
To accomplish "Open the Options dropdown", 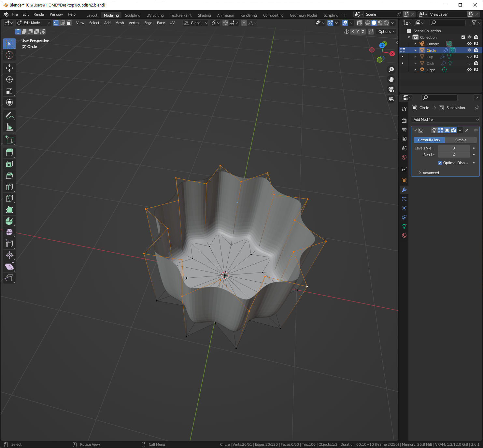I will click(x=387, y=32).
